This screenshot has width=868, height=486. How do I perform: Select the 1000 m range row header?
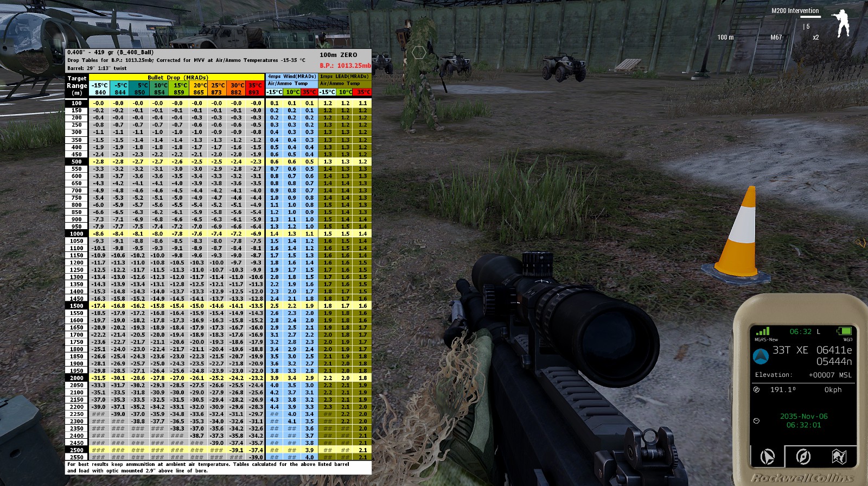click(x=76, y=233)
